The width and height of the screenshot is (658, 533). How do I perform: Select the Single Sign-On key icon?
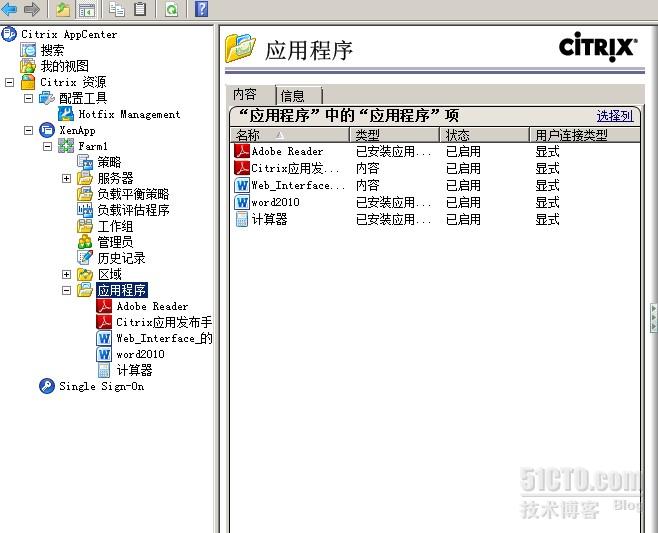[x=47, y=386]
